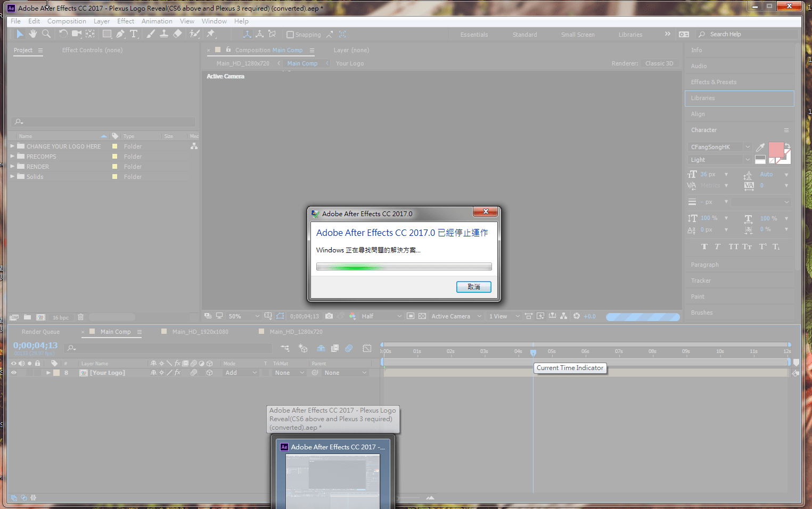The width and height of the screenshot is (812, 509).
Task: Click the eyedropper icon in Character panel
Action: click(x=760, y=147)
